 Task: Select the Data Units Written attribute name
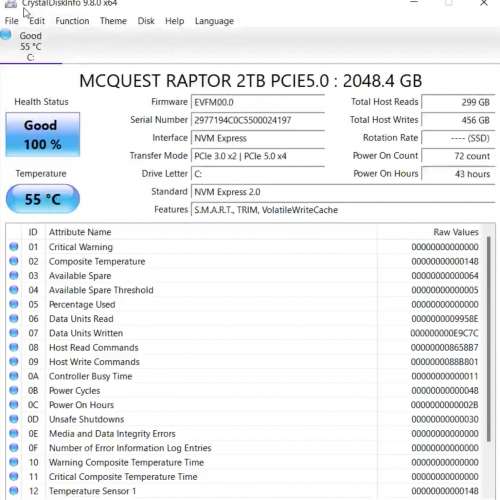tap(86, 333)
